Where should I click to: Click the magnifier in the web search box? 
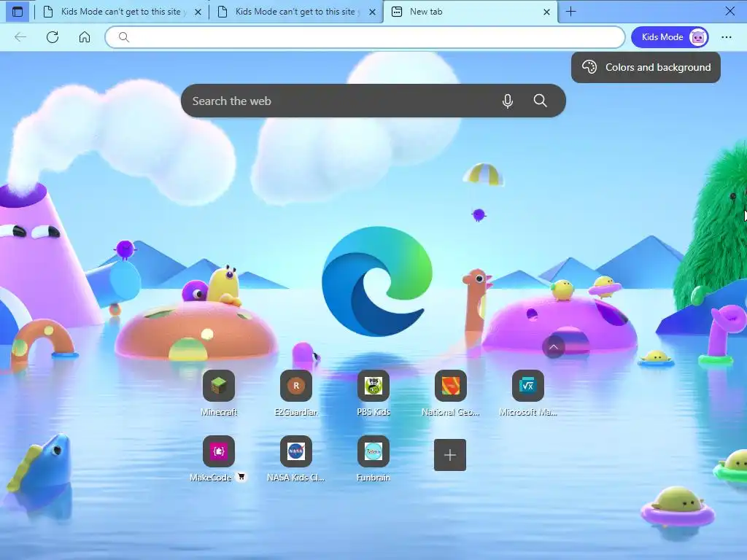[x=541, y=101]
